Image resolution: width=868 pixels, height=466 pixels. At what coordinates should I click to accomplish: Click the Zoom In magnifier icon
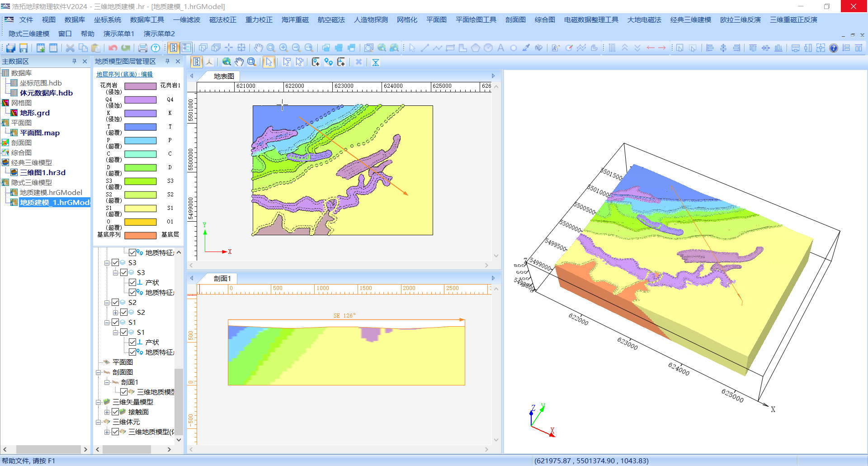tap(283, 48)
